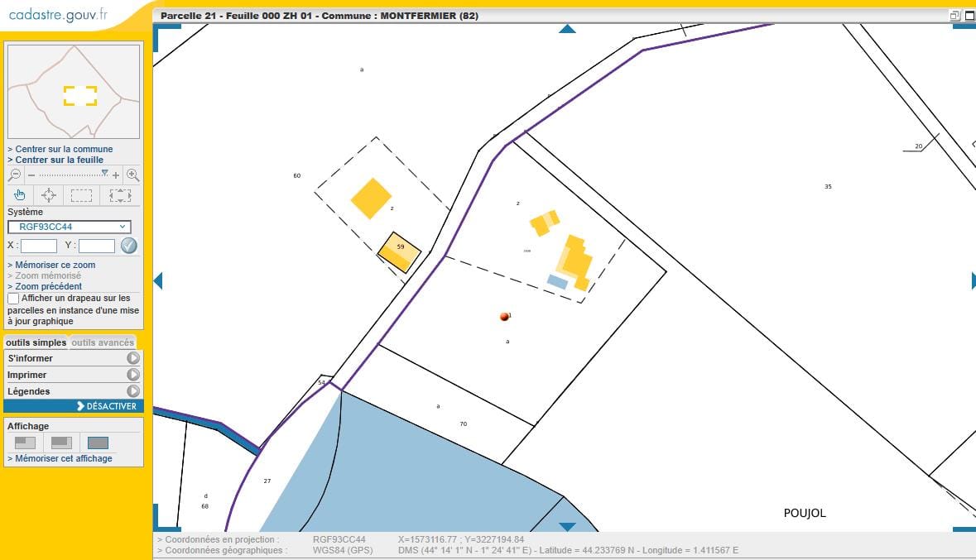Switch to the 'outils avancés' tab

[103, 342]
